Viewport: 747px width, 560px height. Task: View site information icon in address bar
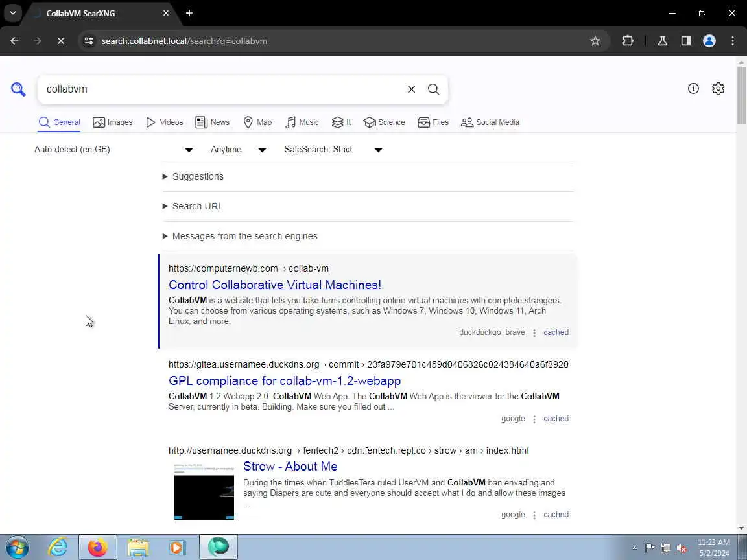[x=89, y=41]
